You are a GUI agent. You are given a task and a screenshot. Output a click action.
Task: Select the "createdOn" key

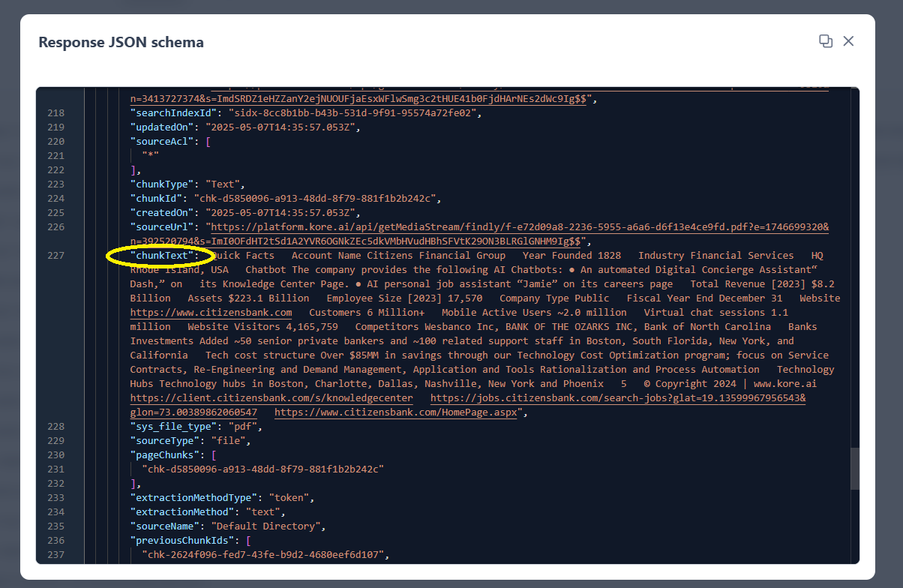(161, 213)
